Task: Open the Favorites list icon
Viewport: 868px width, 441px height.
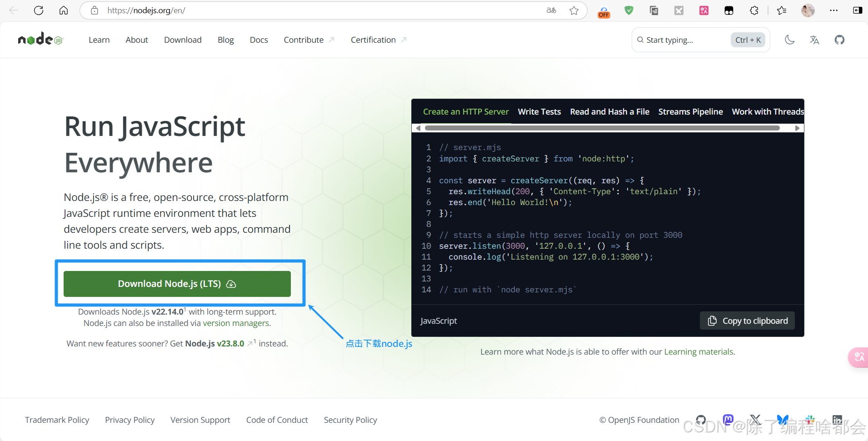Action: click(782, 10)
